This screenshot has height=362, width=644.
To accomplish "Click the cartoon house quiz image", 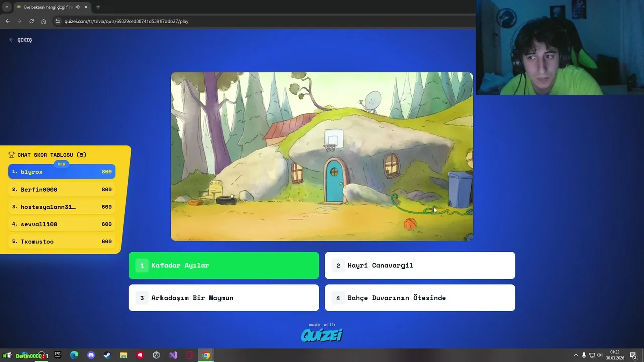I will (322, 156).
